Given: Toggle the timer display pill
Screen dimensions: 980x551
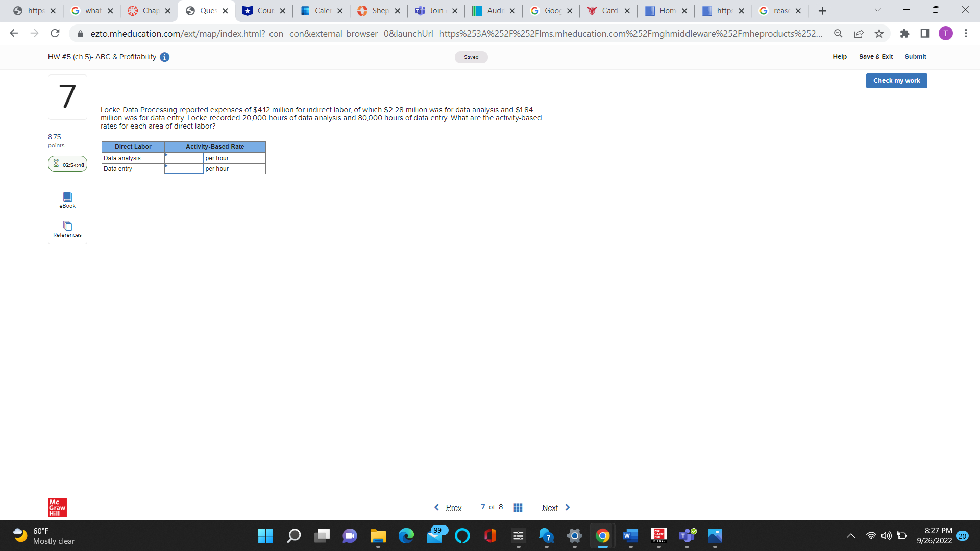Looking at the screenshot, I should tap(67, 164).
